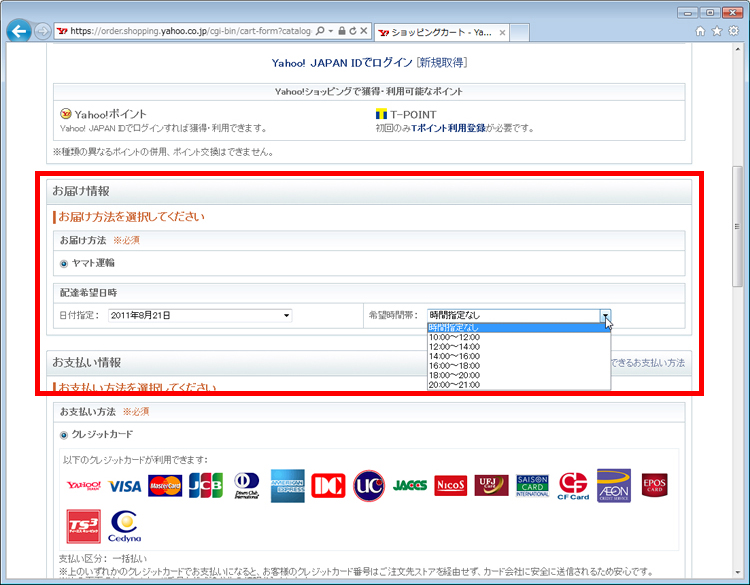Click the AEON card logo
750x585 pixels.
tap(614, 486)
